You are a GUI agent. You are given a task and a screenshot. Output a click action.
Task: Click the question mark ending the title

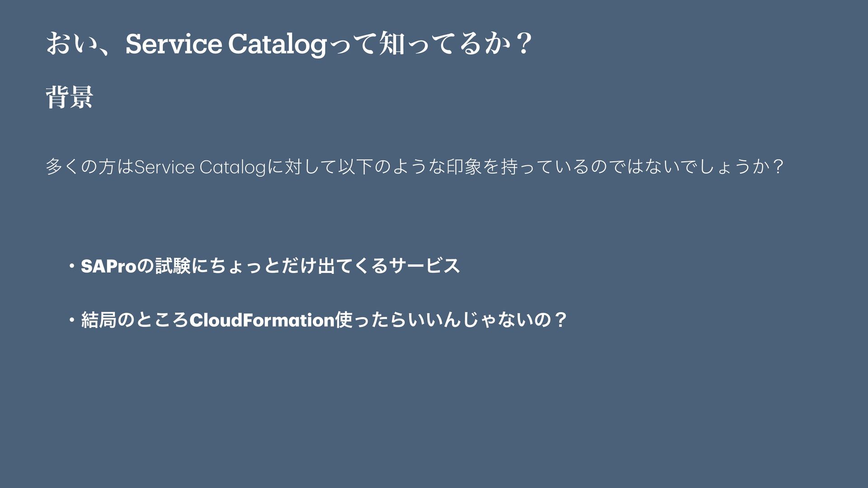click(524, 44)
